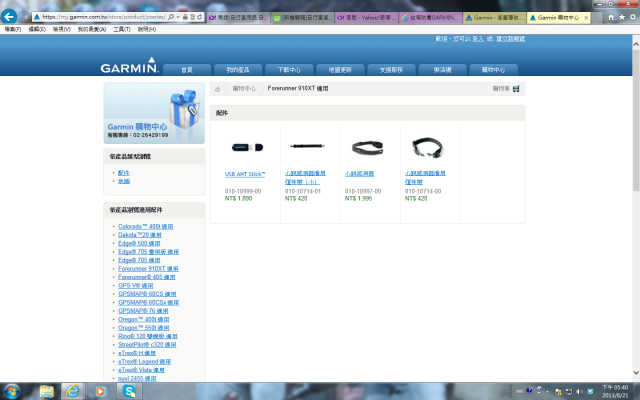Close the active Garmin tab with X

[586, 18]
